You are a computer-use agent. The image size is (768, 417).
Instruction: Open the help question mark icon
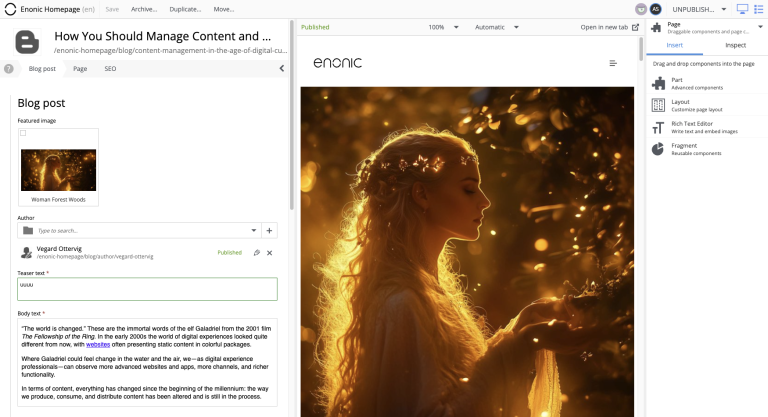click(9, 69)
